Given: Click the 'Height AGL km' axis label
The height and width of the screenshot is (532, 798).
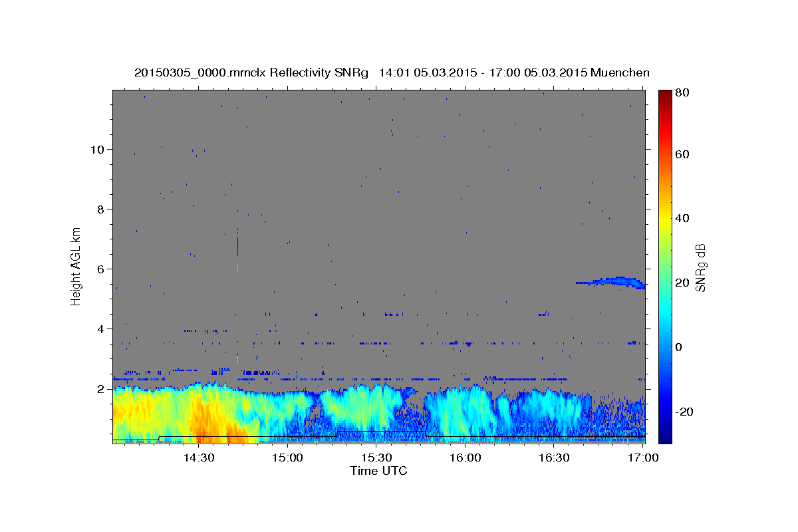Looking at the screenshot, I should pyautogui.click(x=76, y=265).
